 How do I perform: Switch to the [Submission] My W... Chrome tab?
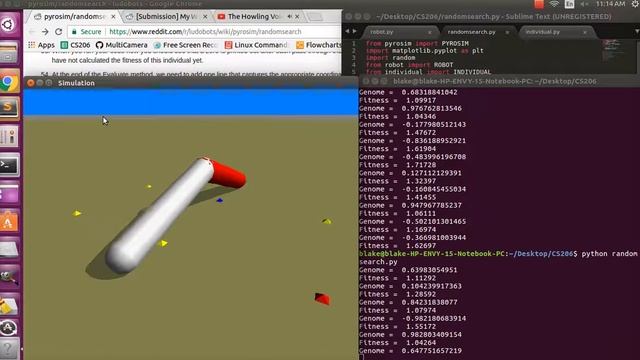tap(165, 16)
